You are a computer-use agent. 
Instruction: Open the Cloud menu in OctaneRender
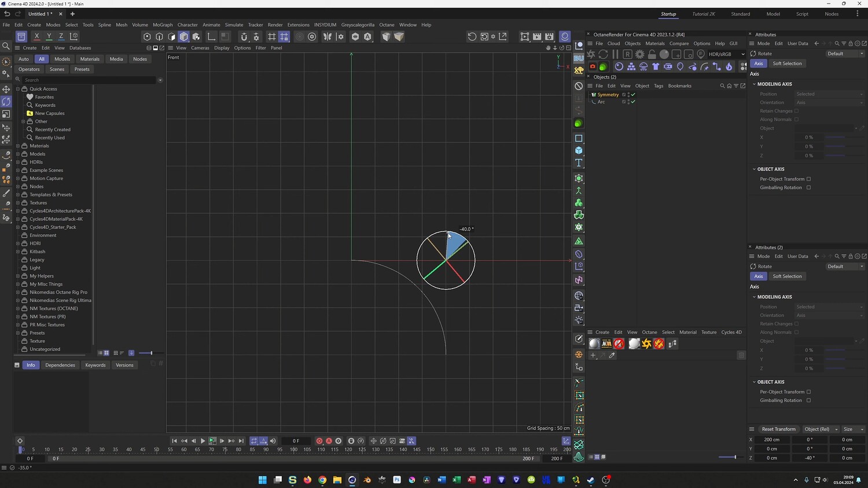(613, 43)
